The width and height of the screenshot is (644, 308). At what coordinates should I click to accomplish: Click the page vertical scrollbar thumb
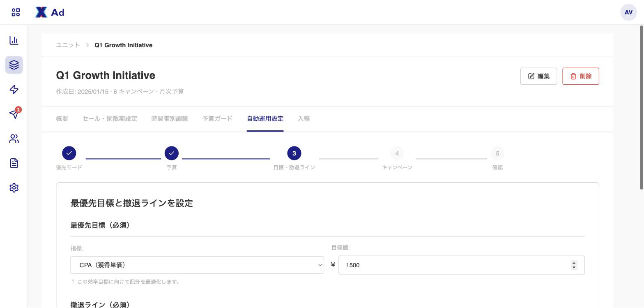click(642, 107)
